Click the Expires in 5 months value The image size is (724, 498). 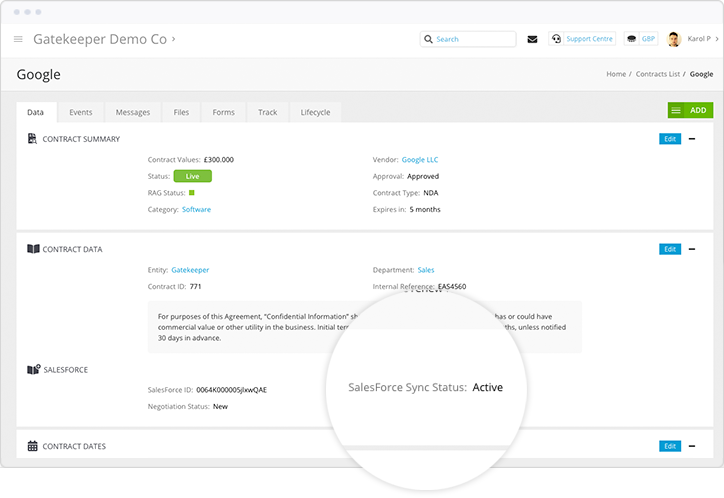coord(425,210)
